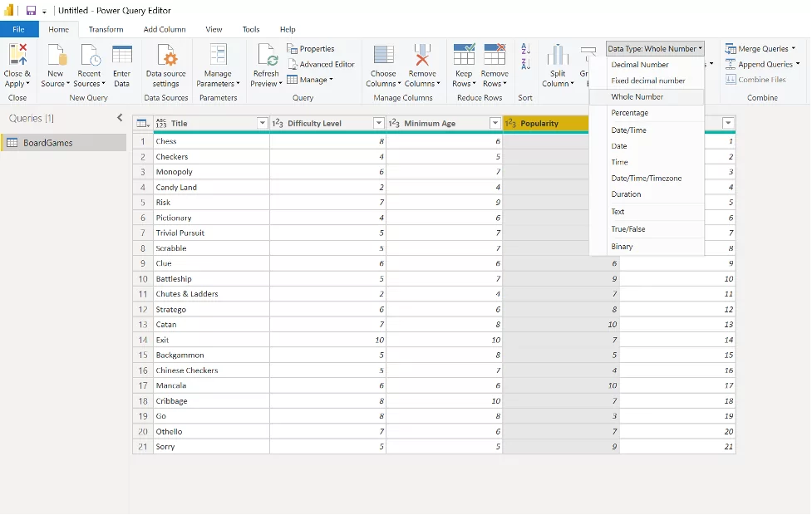Click the Catan title cell
Screen dimensions: 812x515
[x=211, y=325]
